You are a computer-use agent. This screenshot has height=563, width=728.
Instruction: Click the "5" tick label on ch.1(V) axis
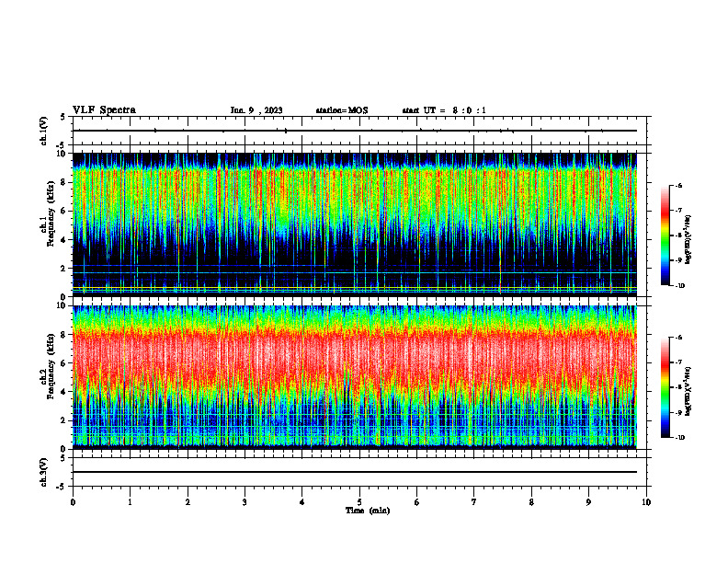point(63,117)
